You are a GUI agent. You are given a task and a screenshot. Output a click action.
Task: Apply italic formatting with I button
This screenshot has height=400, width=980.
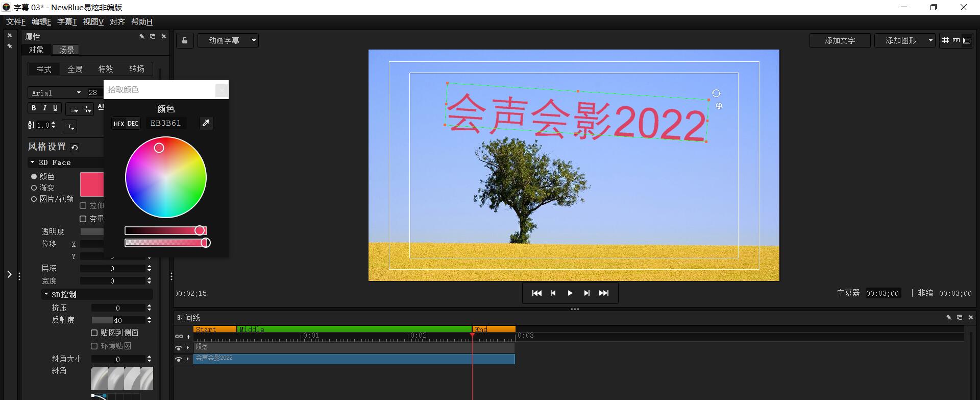click(45, 108)
